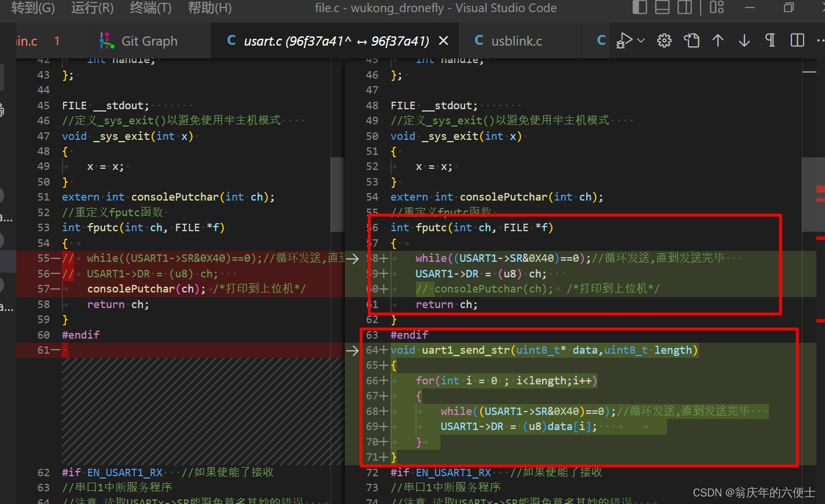Revert the change using the arrow at line 58
The image size is (825, 504).
pos(352,258)
